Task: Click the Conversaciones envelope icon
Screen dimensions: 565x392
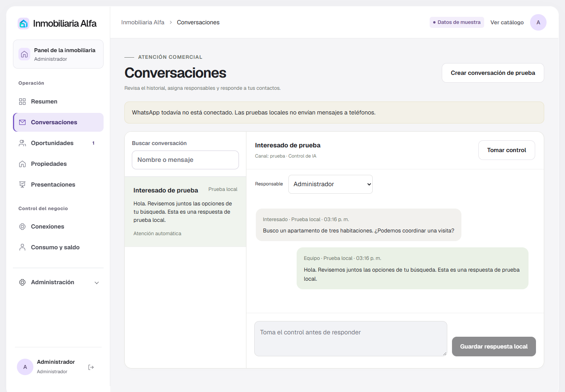Action: coord(22,122)
